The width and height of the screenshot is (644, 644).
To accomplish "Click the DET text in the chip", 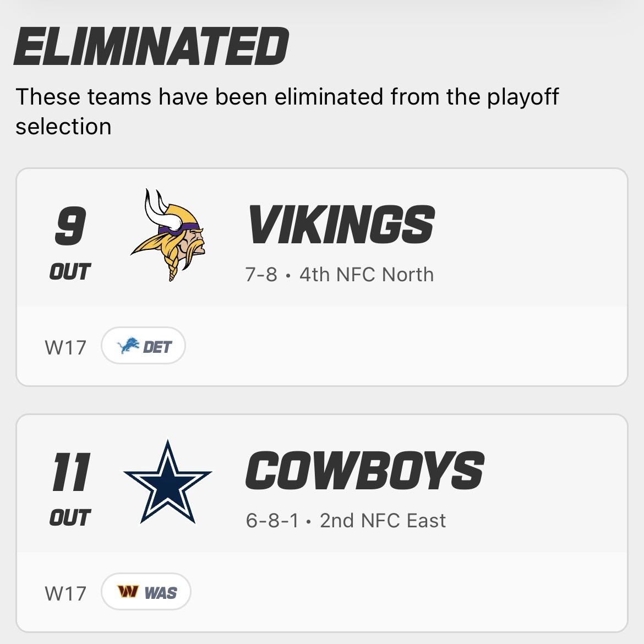I will [x=157, y=347].
